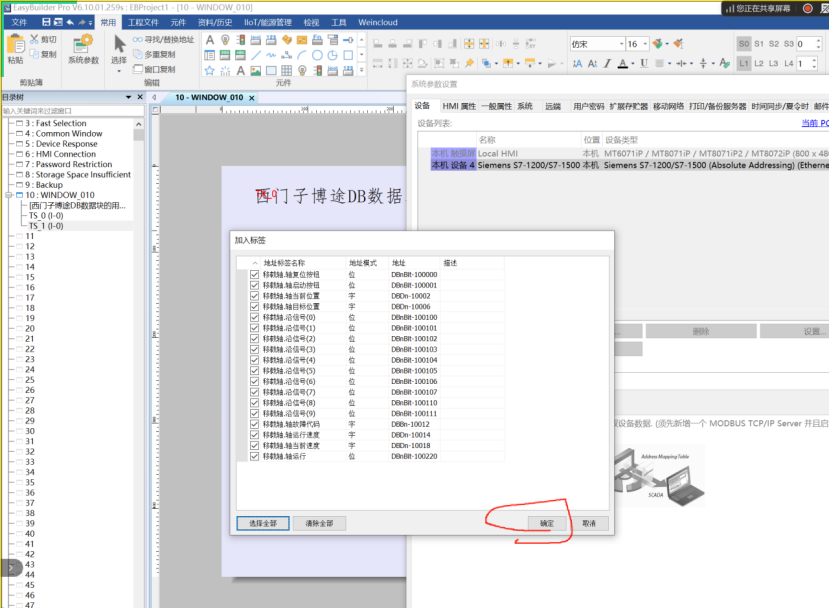The height and width of the screenshot is (608, 829).
Task: Open System Parameters (系统参数) icon
Action: [x=83, y=44]
